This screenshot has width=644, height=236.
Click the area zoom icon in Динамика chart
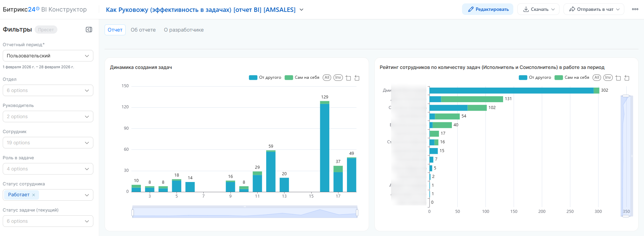[x=348, y=78]
